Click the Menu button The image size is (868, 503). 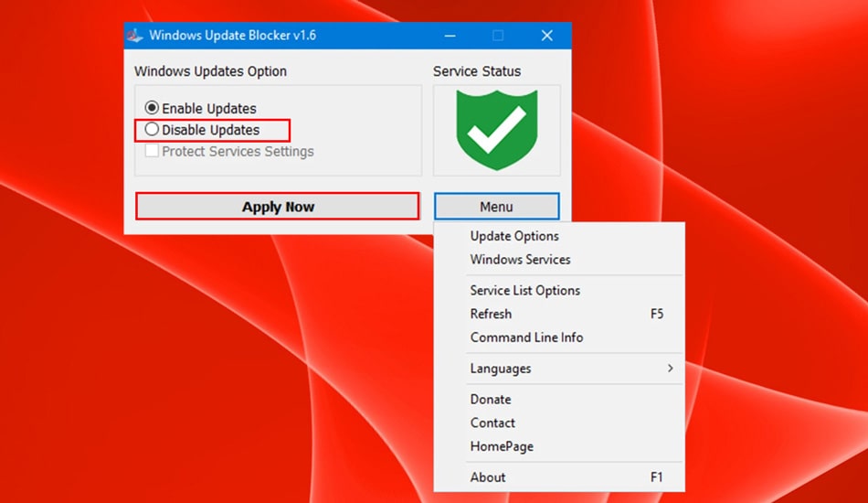[x=496, y=207]
